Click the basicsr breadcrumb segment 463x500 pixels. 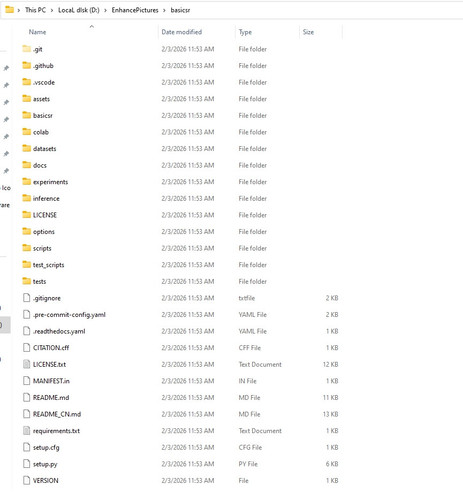(180, 10)
